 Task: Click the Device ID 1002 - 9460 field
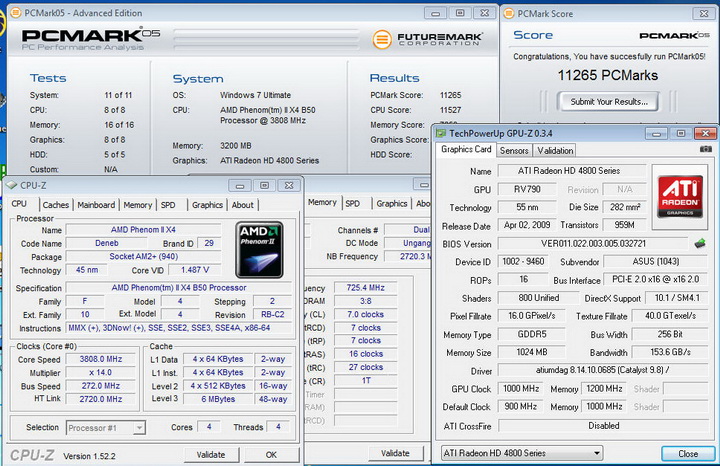coord(523,261)
